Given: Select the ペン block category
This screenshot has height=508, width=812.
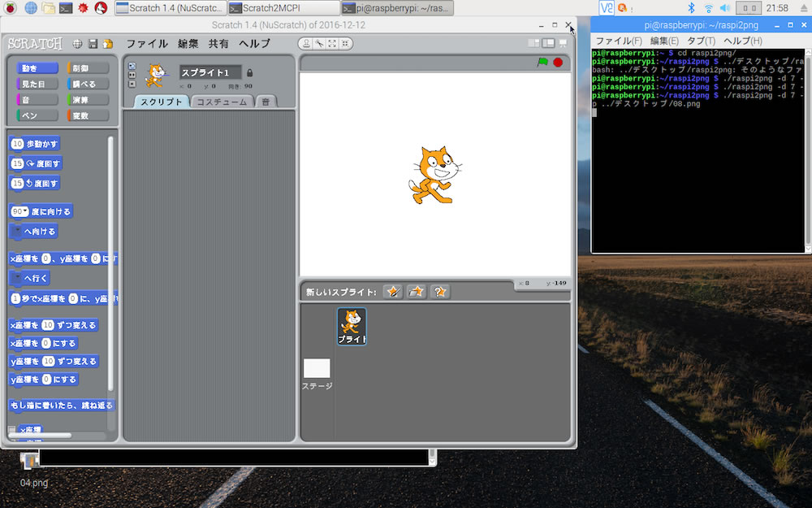Looking at the screenshot, I should (x=37, y=115).
